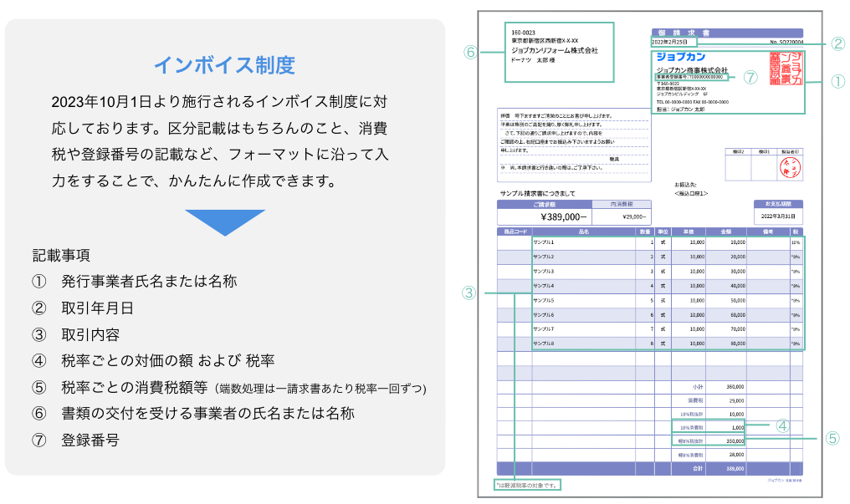Screen dimensions: 850x504
Task: Select invoice date 2022年2月25日
Action: (669, 42)
